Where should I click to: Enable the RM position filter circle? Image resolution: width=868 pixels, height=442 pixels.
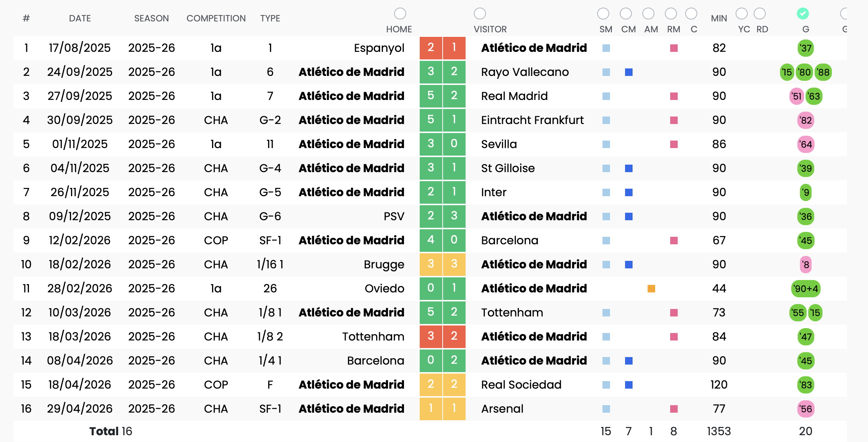point(671,14)
